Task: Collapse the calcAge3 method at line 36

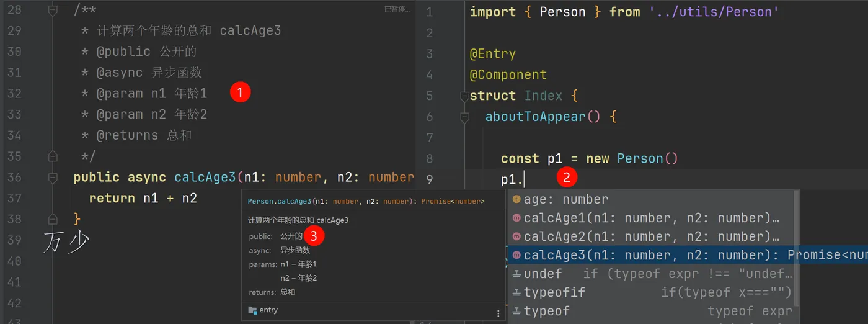Action: [53, 178]
